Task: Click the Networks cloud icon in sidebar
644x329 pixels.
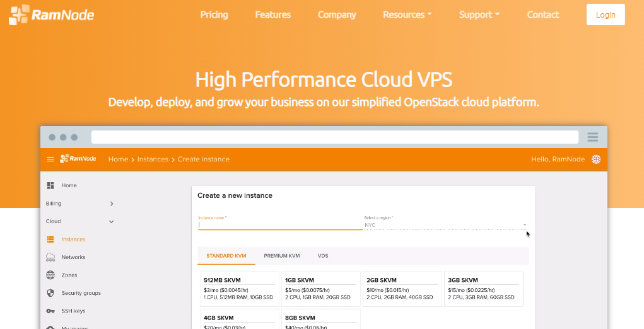Action: pos(50,257)
